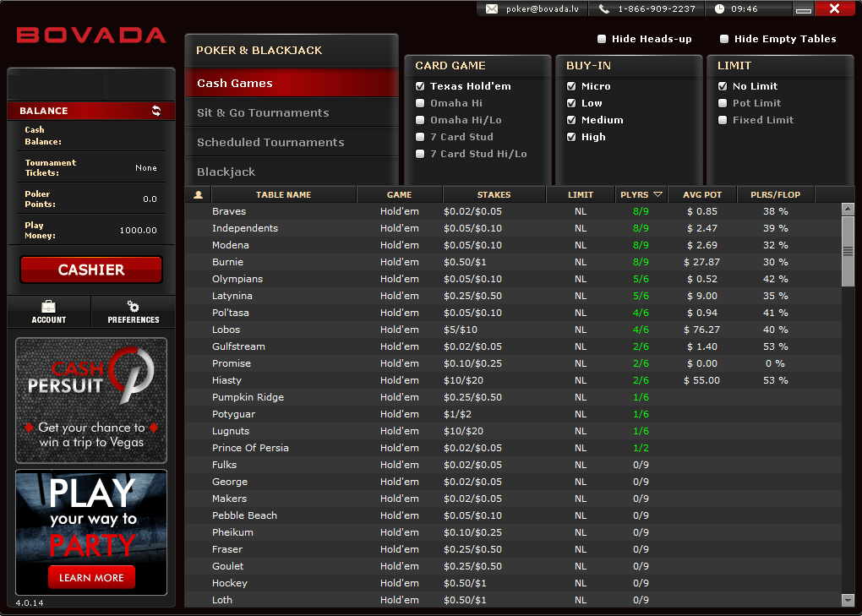862x616 pixels.
Task: Enable Omaha Hi card game filter
Action: pyautogui.click(x=420, y=103)
